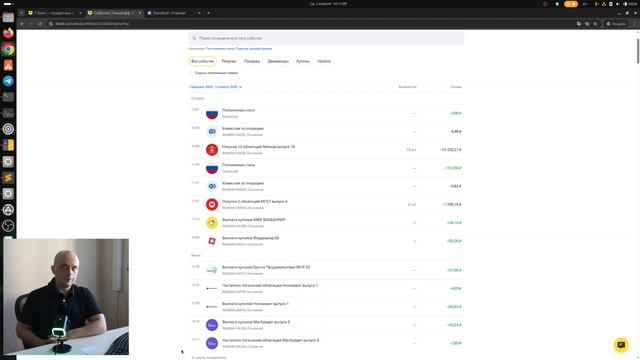Click the Incognito button in the browser toolbar
The width and height of the screenshot is (640, 360).
(x=616, y=24)
